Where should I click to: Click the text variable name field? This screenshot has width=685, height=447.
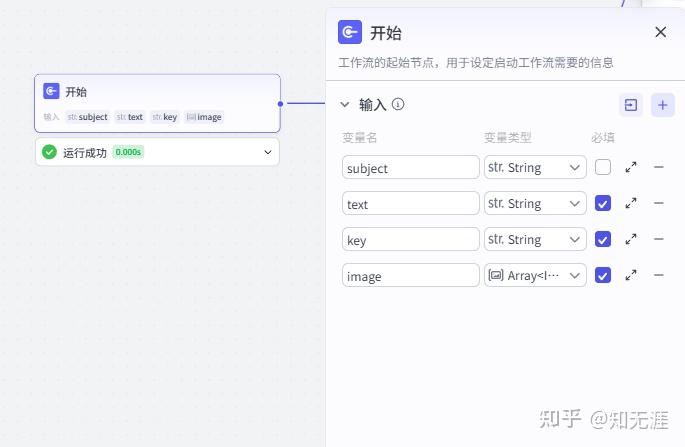[411, 203]
